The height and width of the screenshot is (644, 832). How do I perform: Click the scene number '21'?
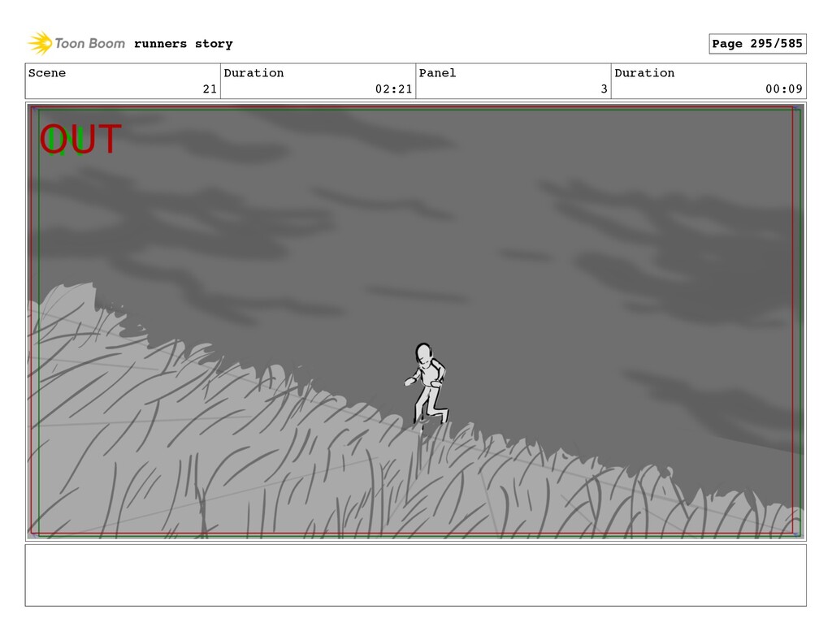210,89
